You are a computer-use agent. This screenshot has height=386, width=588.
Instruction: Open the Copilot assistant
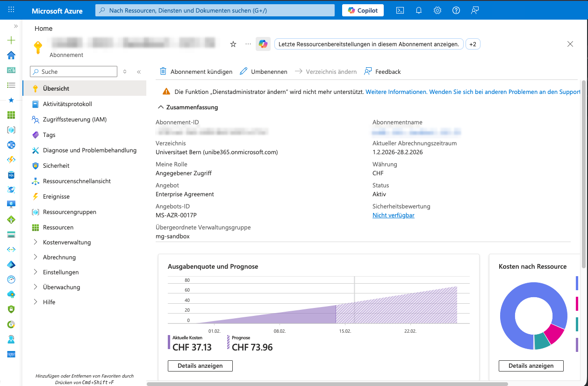click(363, 10)
